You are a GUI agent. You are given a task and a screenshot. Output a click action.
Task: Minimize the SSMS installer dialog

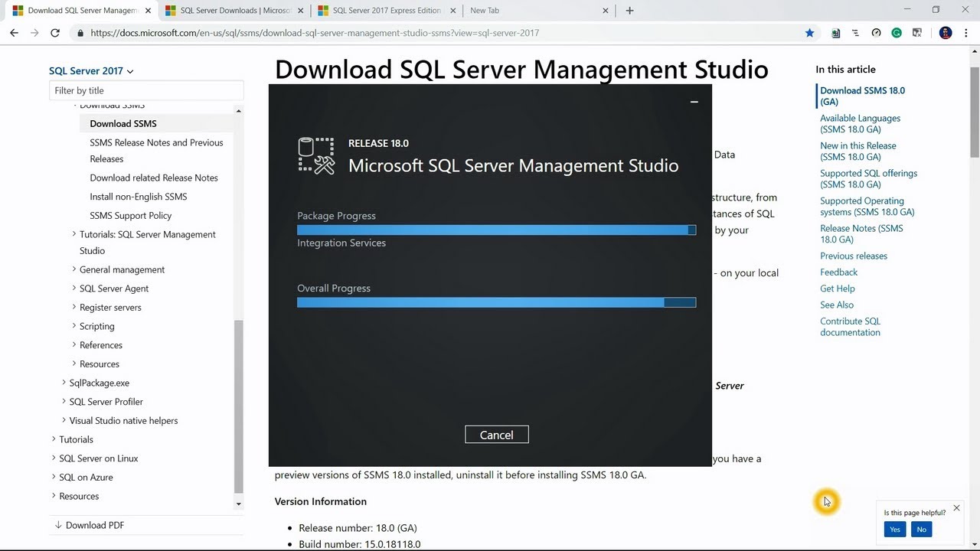694,102
